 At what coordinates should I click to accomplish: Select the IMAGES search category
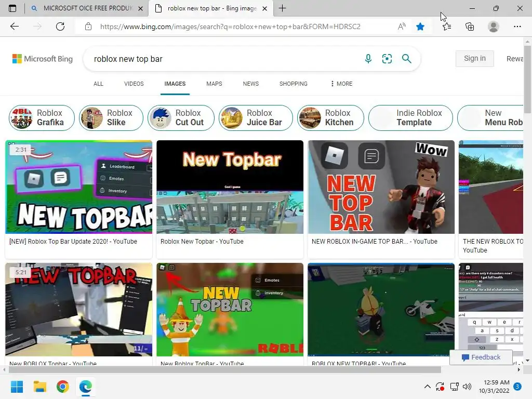point(175,84)
